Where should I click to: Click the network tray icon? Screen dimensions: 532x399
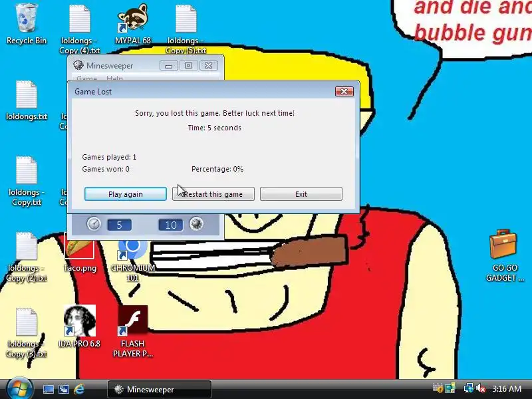469,388
